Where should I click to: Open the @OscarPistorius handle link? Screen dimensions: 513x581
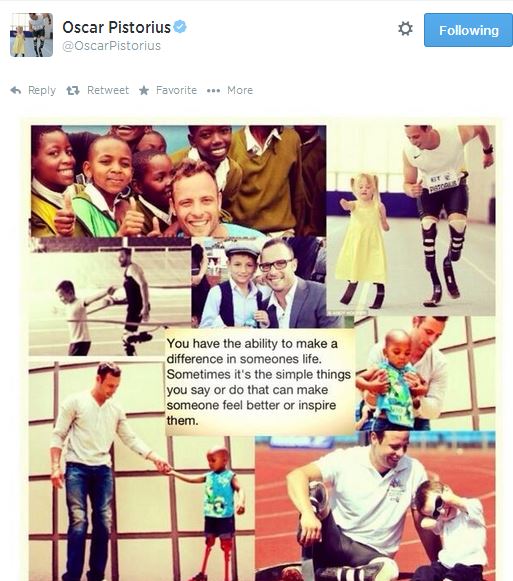coord(112,46)
